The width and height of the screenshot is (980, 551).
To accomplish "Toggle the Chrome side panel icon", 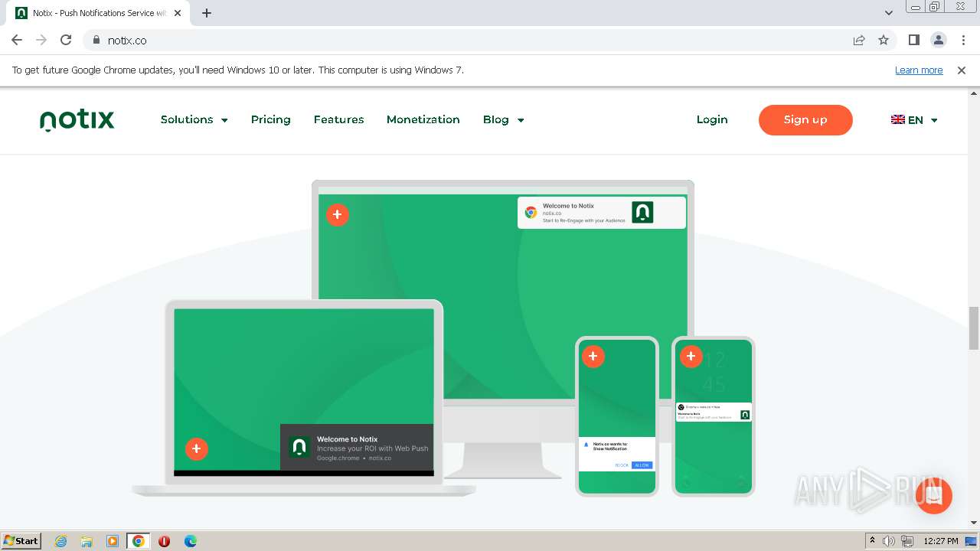I will [914, 41].
